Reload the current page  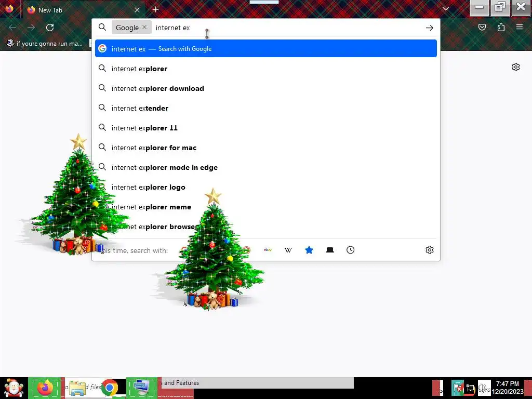click(50, 27)
